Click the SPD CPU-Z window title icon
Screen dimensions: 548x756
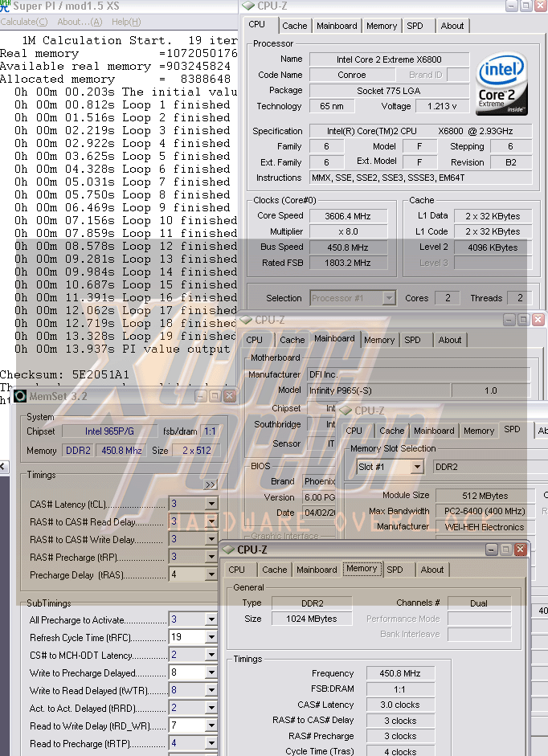click(x=346, y=411)
